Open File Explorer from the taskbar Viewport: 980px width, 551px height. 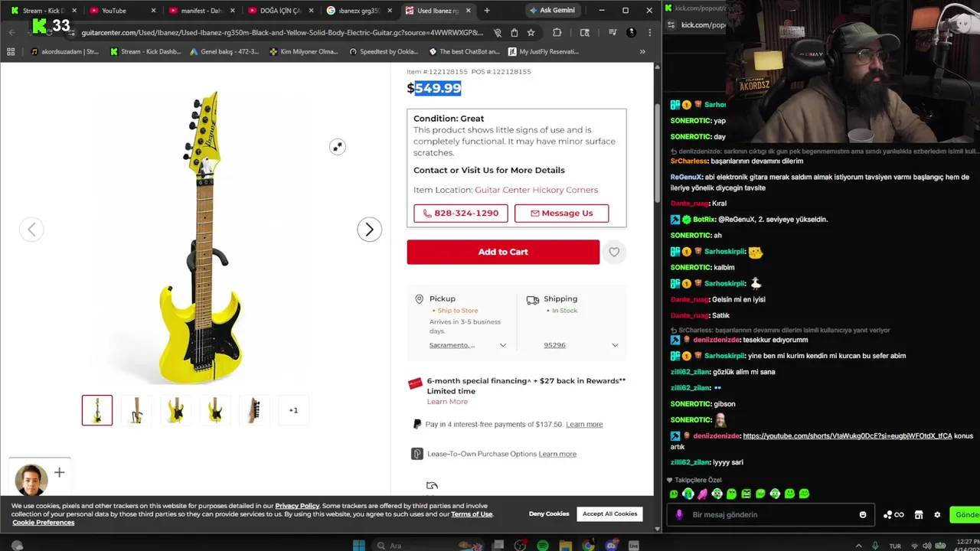pos(565,546)
